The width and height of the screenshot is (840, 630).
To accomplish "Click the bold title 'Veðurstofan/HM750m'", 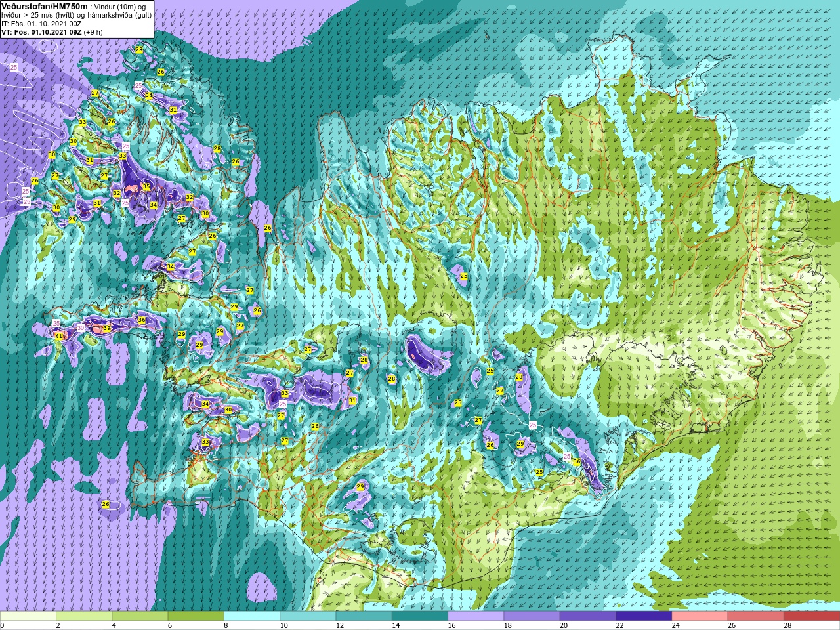I will (x=44, y=6).
